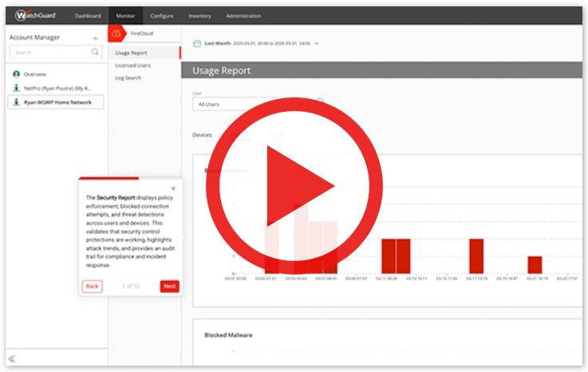Go to the Dashboard menu
The width and height of the screenshot is (588, 372).
point(88,16)
